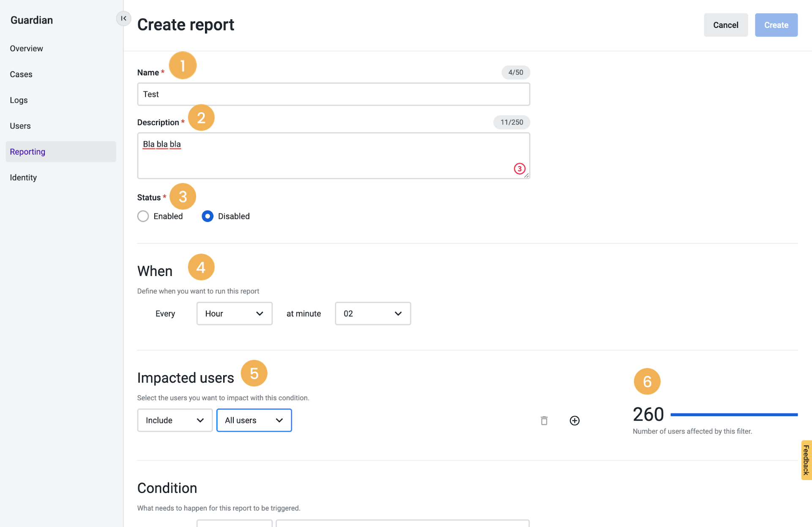Open the Logs section
The image size is (812, 527).
pos(18,100)
